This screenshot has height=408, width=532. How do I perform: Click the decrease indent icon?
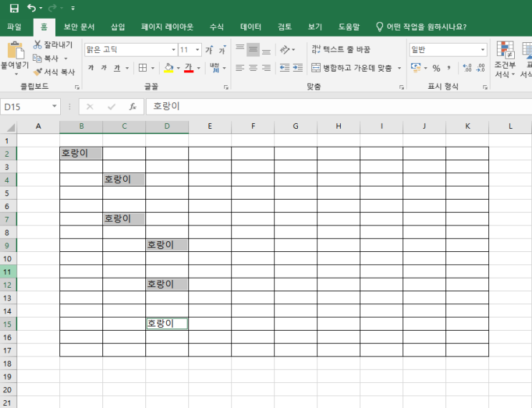coord(285,68)
